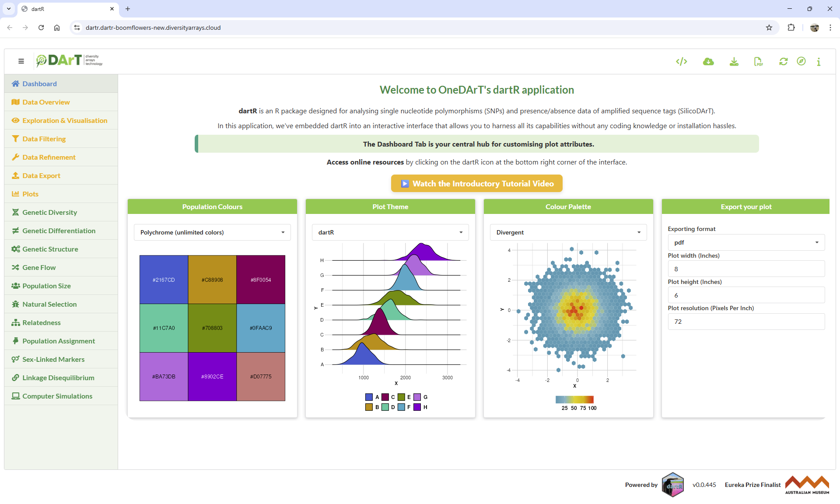The width and height of the screenshot is (840, 504).
Task: Open the Colour Palette Divergent dropdown
Action: click(x=568, y=232)
